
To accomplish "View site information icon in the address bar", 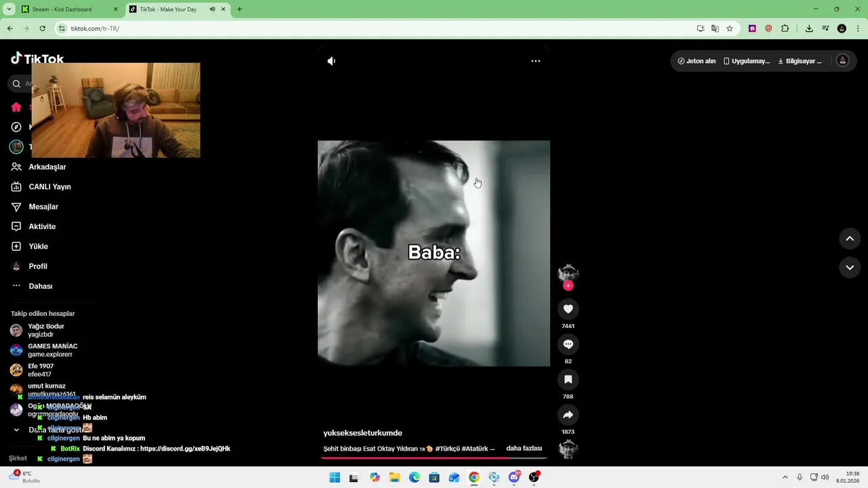I will coord(62,28).
